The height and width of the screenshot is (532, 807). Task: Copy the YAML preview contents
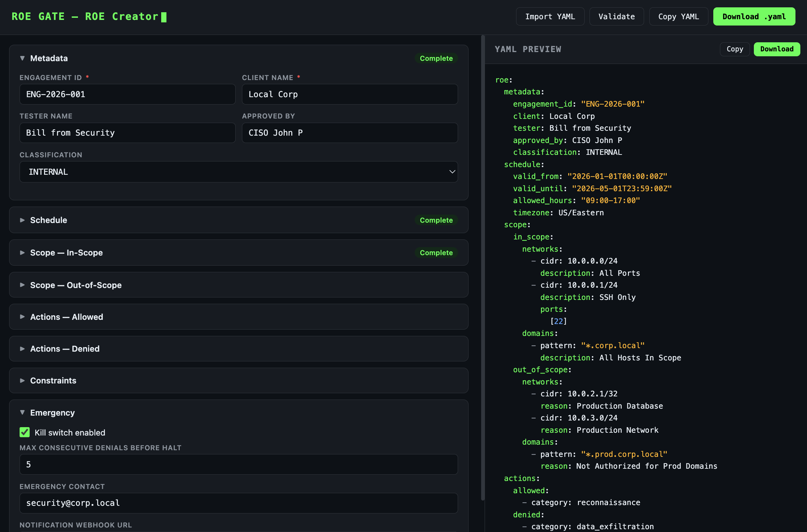point(734,49)
